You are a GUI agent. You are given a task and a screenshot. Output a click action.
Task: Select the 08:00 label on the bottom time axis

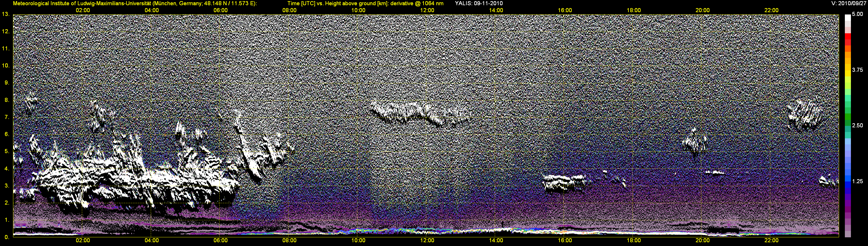click(x=289, y=240)
